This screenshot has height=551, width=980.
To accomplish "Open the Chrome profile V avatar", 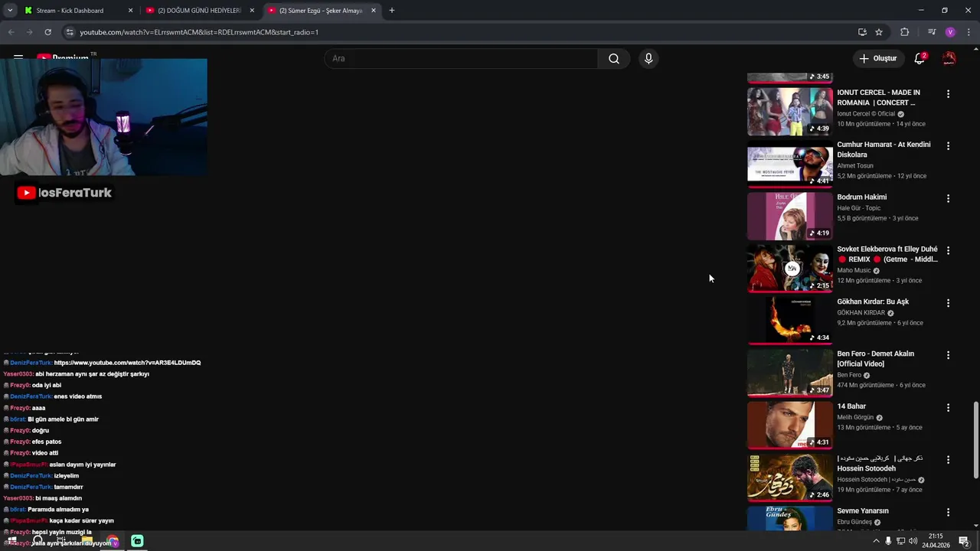I will (950, 32).
